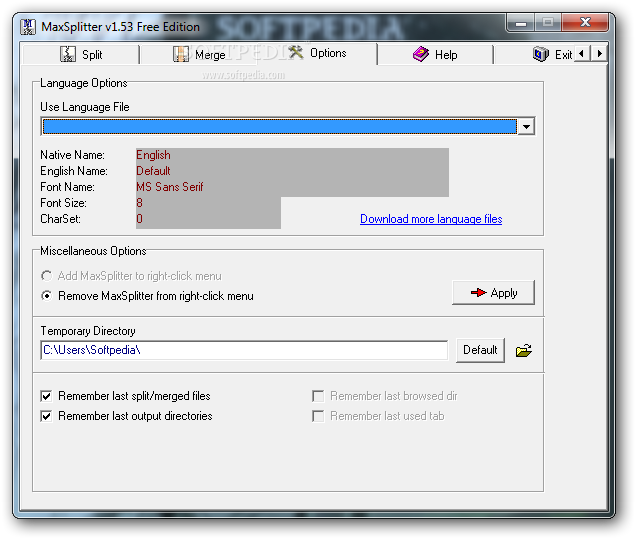This screenshot has width=636, height=539.
Task: Click the Native Name value English
Action: [x=153, y=155]
